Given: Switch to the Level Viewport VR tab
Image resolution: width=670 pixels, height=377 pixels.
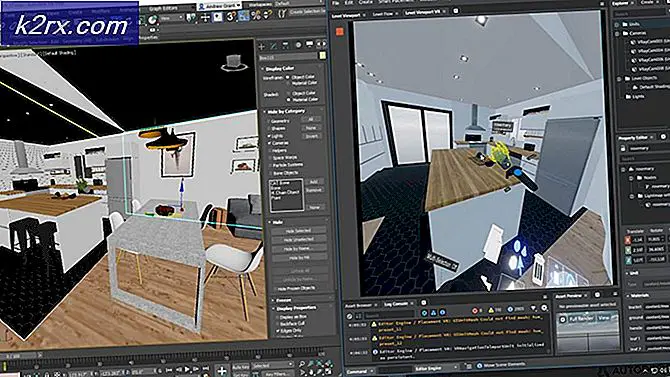Looking at the screenshot, I should 423,13.
